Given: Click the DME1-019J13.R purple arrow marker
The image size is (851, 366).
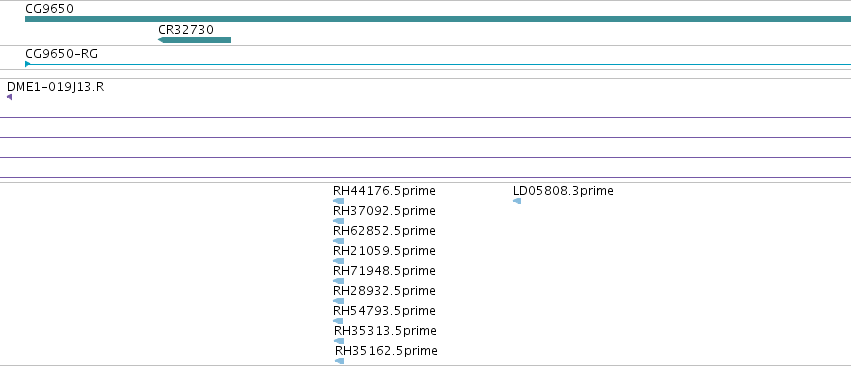Looking at the screenshot, I should coord(9,97).
